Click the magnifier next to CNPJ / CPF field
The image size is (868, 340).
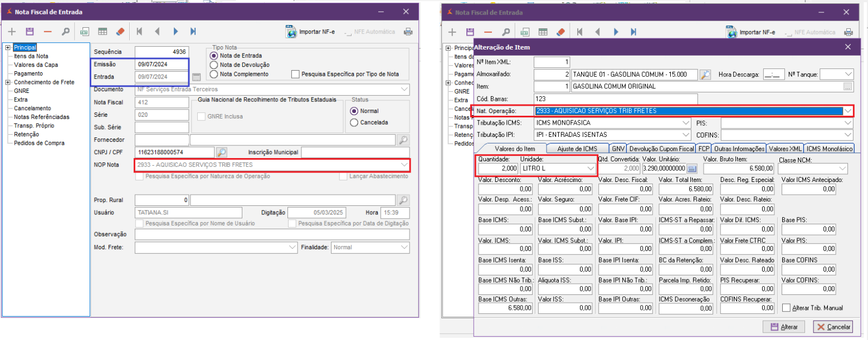click(221, 152)
